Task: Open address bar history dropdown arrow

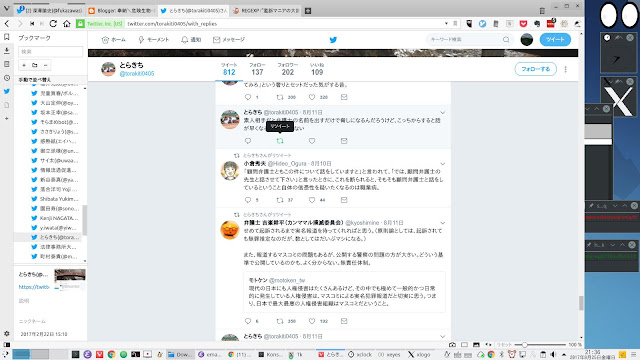Action: 446,24
